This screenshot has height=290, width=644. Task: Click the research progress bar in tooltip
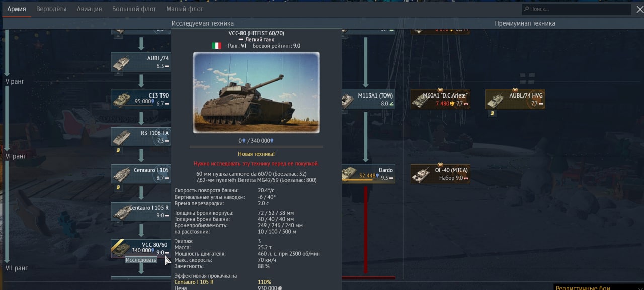[x=256, y=147]
